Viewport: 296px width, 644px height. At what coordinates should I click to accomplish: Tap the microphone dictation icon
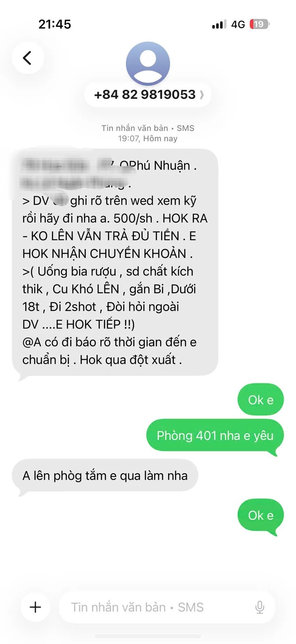click(260, 607)
